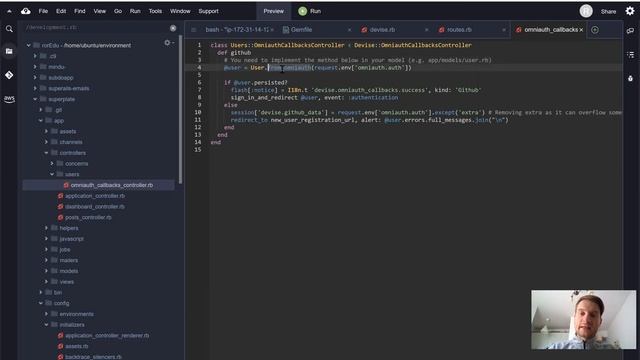Open the Collaborate panel icon
The width and height of the screenshot is (640, 360).
pyautogui.click(x=631, y=30)
